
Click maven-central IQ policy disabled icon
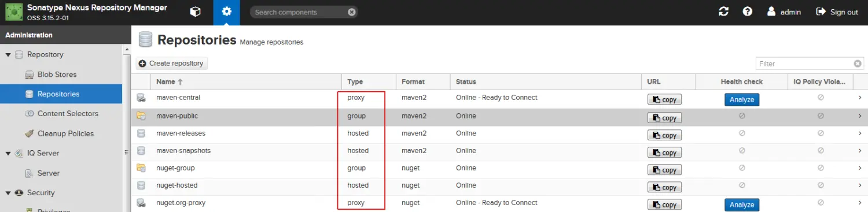821,98
